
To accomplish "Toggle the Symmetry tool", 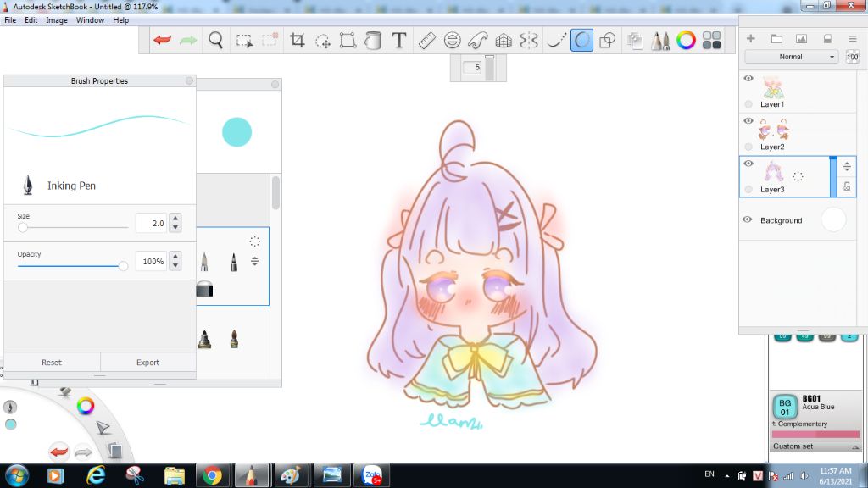I will point(529,41).
